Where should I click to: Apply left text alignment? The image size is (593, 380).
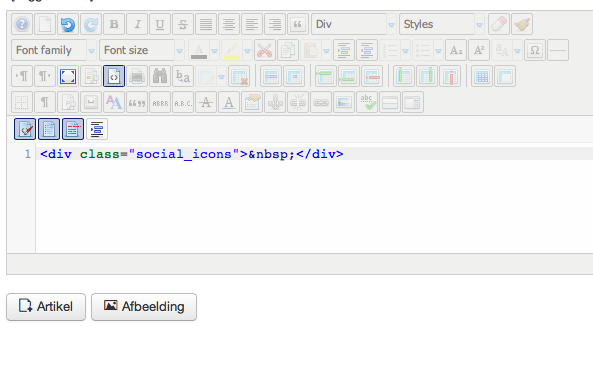click(252, 25)
